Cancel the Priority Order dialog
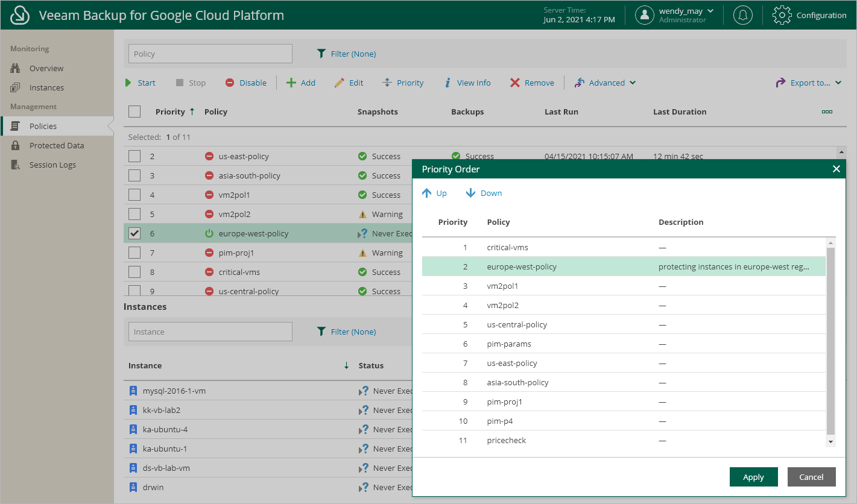The image size is (857, 504). [x=811, y=477]
